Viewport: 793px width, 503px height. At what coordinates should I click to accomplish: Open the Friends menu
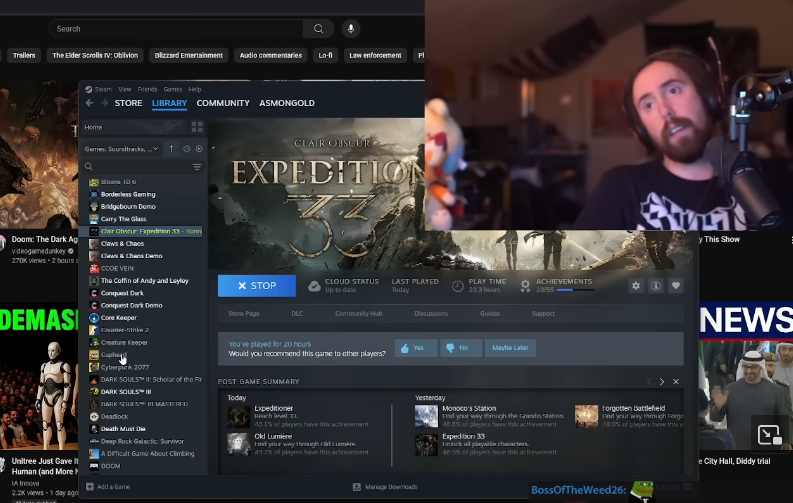pyautogui.click(x=147, y=89)
